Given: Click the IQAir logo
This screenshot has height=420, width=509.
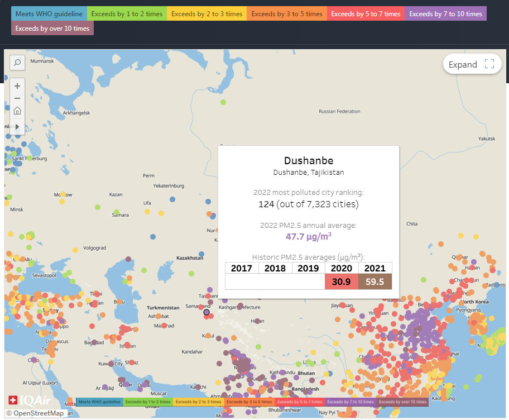Looking at the screenshot, I should click(x=25, y=400).
